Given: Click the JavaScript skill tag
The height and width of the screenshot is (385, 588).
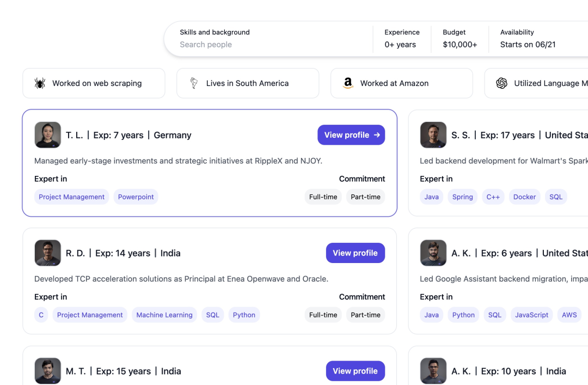Looking at the screenshot, I should coord(532,315).
